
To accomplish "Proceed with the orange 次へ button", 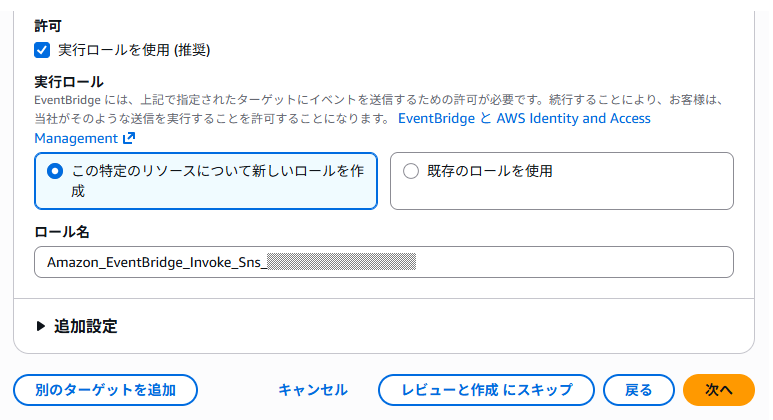I will click(719, 390).
